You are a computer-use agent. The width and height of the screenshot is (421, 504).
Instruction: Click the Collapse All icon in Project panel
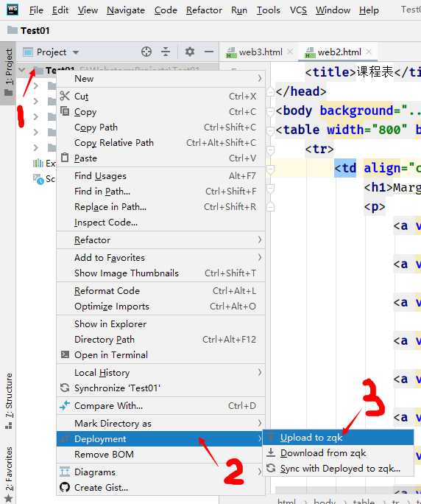166,52
